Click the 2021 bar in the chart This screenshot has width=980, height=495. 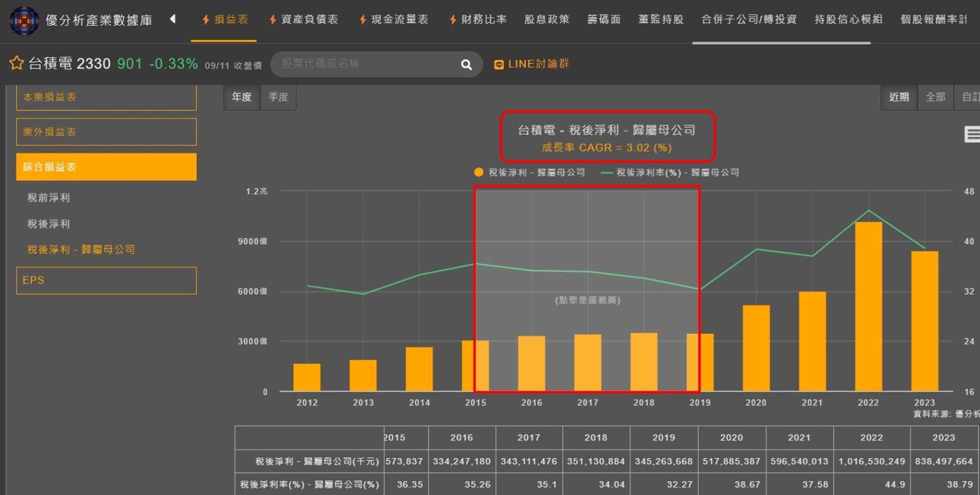[x=812, y=342]
